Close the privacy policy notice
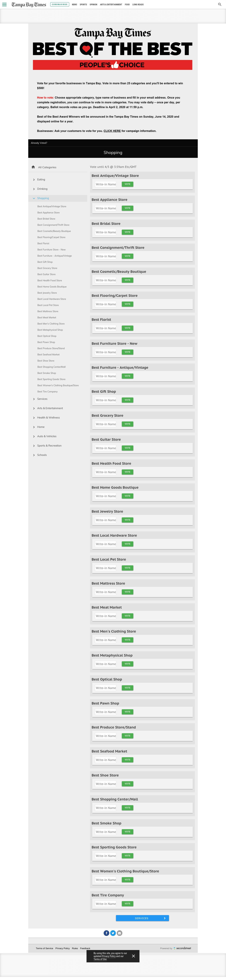The width and height of the screenshot is (226, 980). point(133,956)
